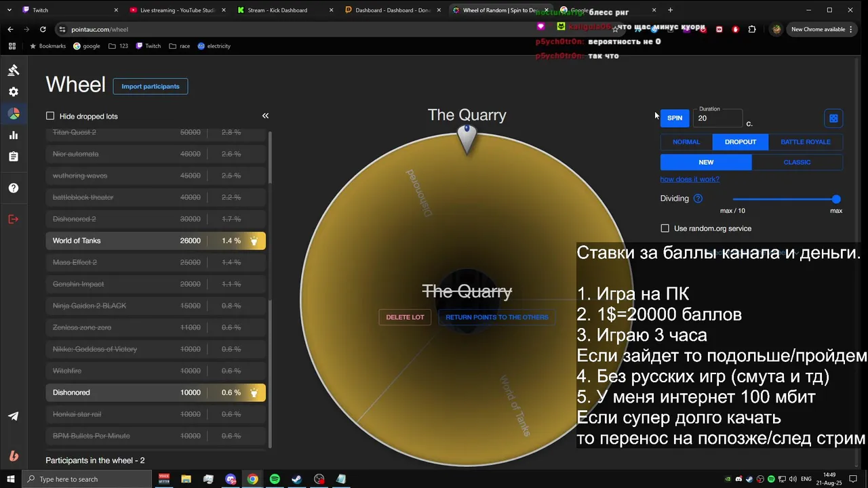Image resolution: width=868 pixels, height=488 pixels.
Task: Click the dice randomize icon button
Action: (x=833, y=118)
